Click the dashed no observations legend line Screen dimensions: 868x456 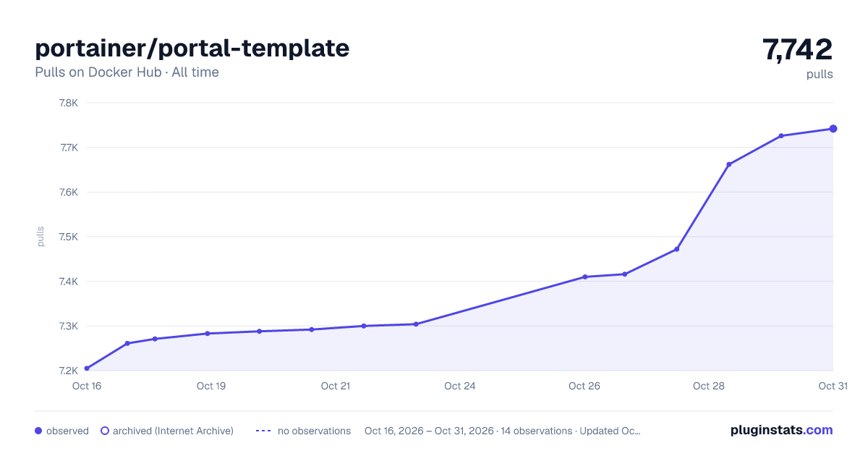coord(263,431)
